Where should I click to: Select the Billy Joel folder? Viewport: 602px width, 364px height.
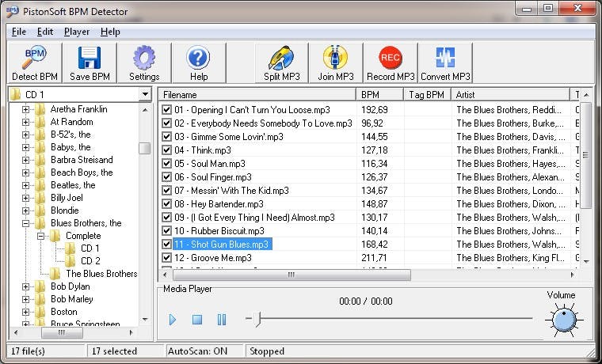[x=67, y=198]
